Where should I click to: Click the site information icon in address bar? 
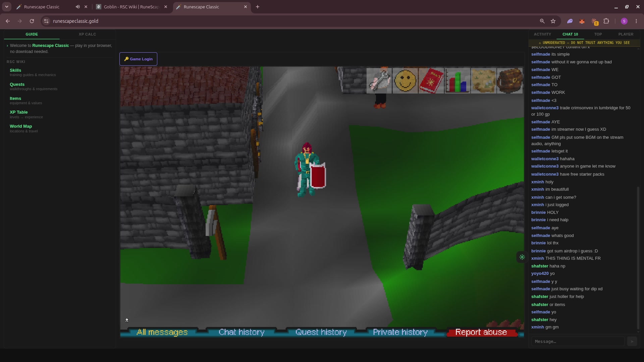[x=46, y=21]
